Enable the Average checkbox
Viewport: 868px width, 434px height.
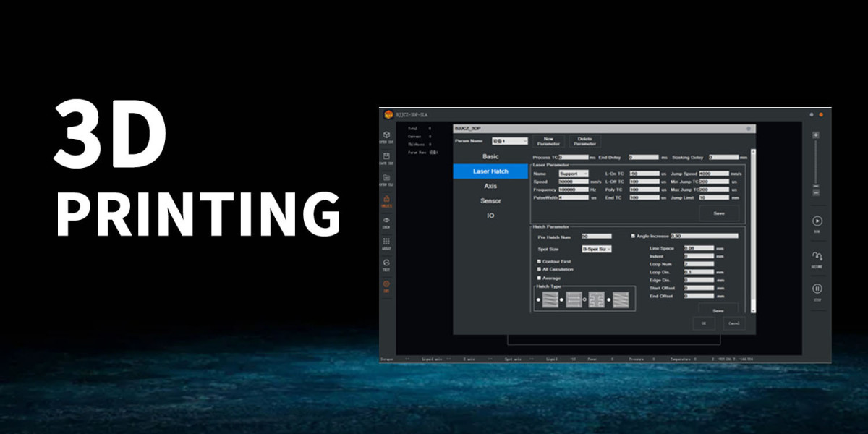click(539, 277)
